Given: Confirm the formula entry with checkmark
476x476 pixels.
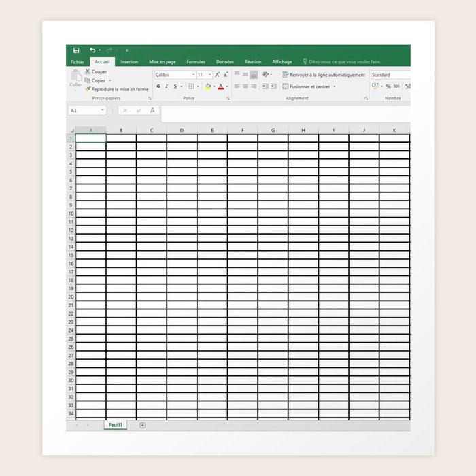Looking at the screenshot, I should click(x=139, y=110).
